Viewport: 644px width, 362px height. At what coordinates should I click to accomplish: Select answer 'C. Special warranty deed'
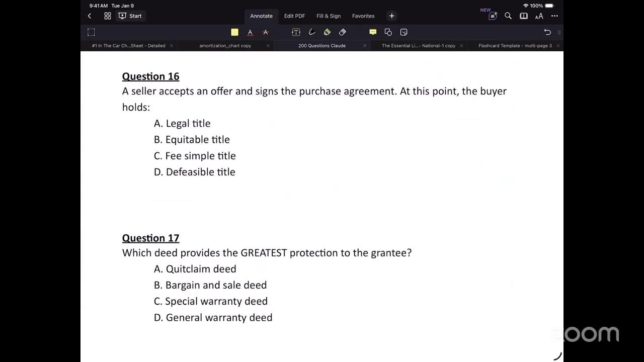[211, 301]
